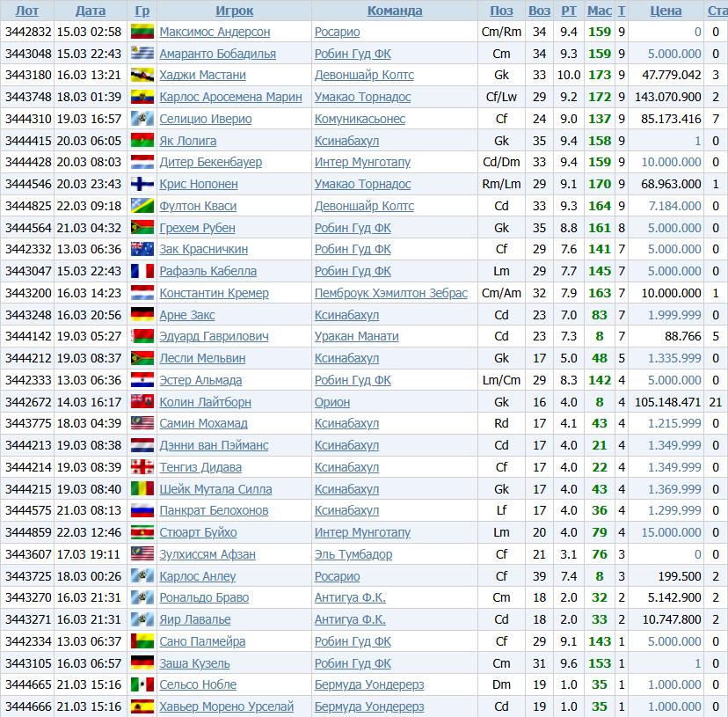Click the French flag beside Рафаэль Кабелла
This screenshot has height=717, width=728.
142,272
